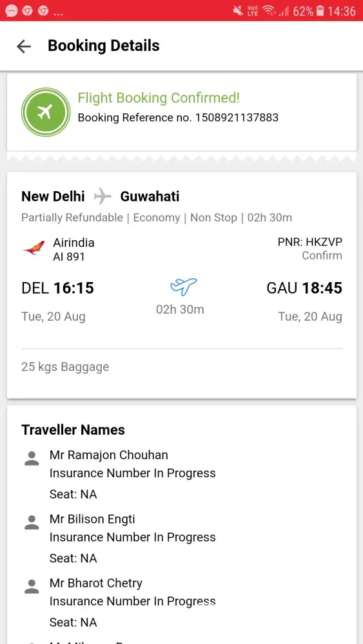Tap the green airplane confirmation badge
This screenshot has width=363, height=644.
[46, 111]
